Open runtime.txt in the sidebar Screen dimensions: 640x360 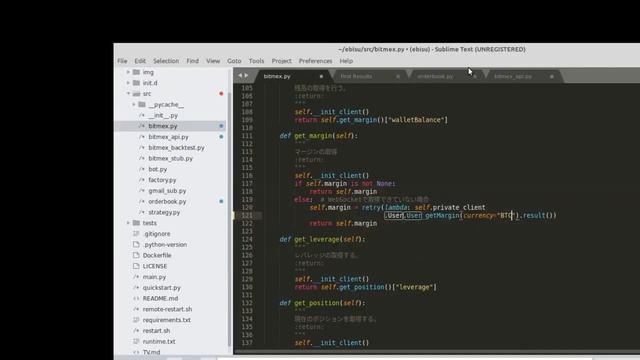159,342
